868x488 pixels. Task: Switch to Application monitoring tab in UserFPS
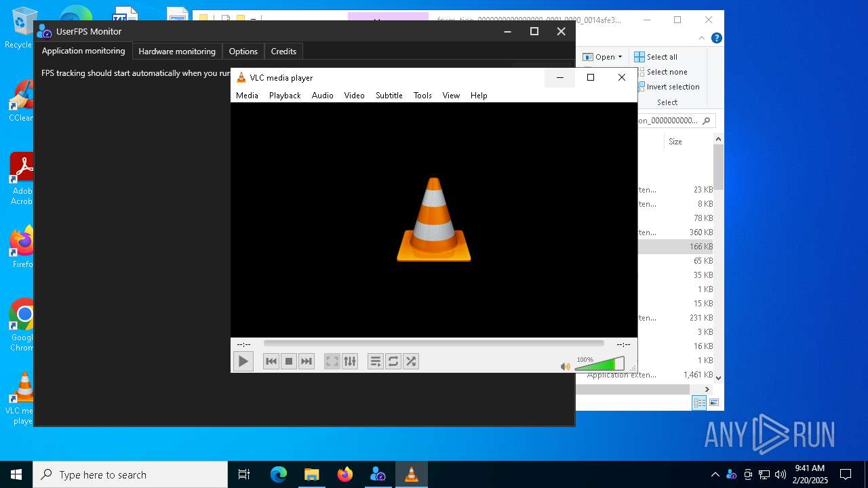click(83, 51)
